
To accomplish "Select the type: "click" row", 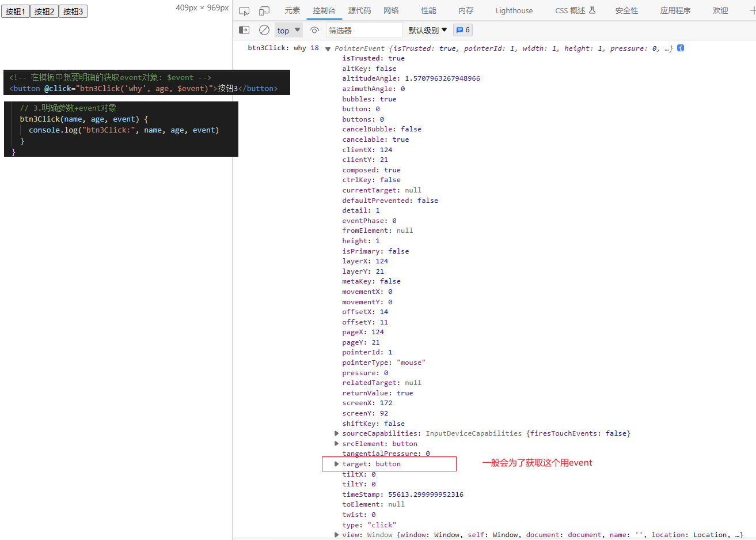I will coord(369,525).
